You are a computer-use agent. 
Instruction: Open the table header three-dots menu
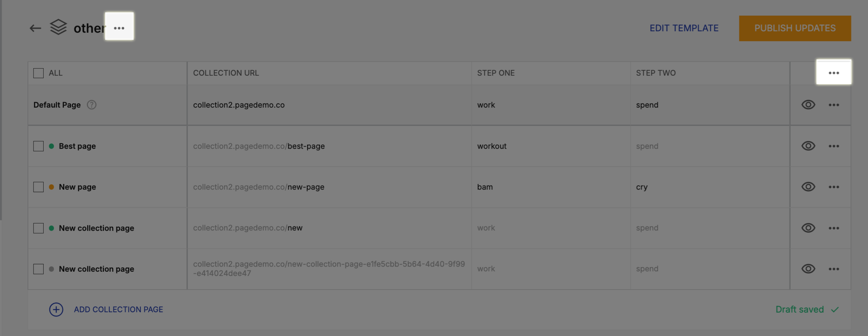click(833, 73)
